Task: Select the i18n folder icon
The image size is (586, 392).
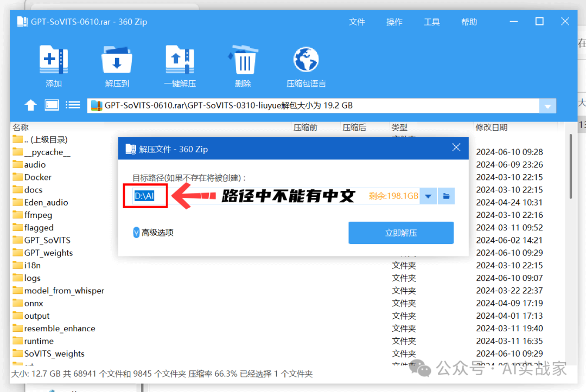Action: [x=17, y=265]
